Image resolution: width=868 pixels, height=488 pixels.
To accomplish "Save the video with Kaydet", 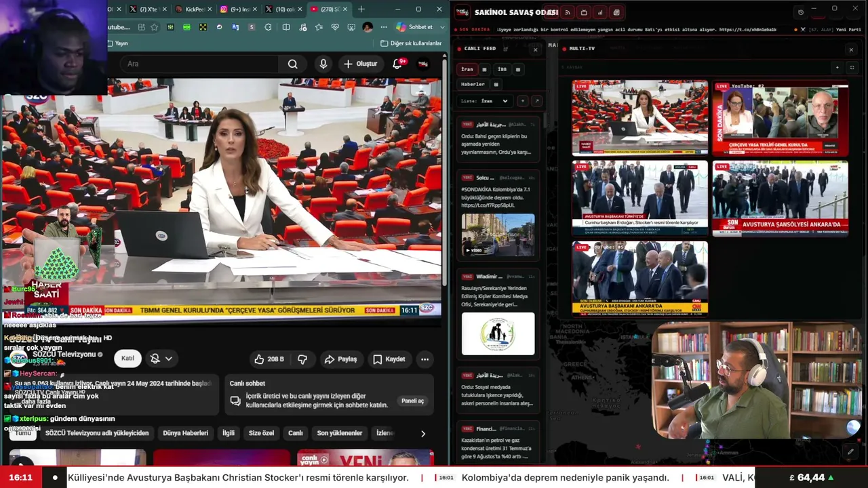I will point(389,359).
